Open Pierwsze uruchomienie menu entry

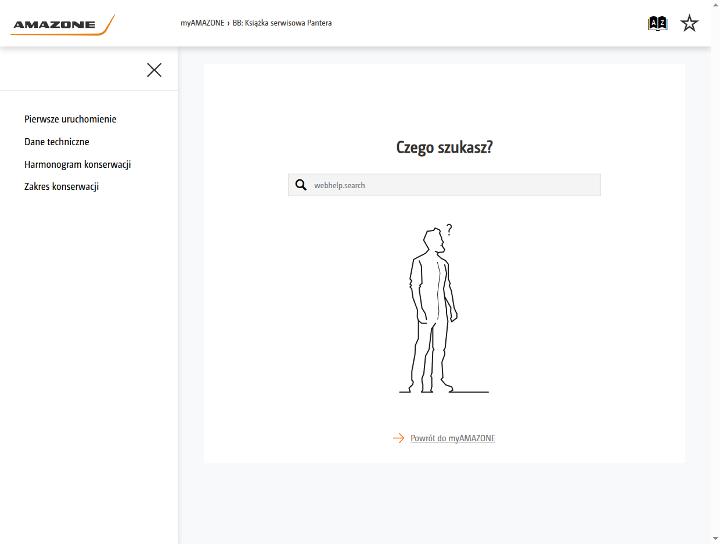click(70, 119)
